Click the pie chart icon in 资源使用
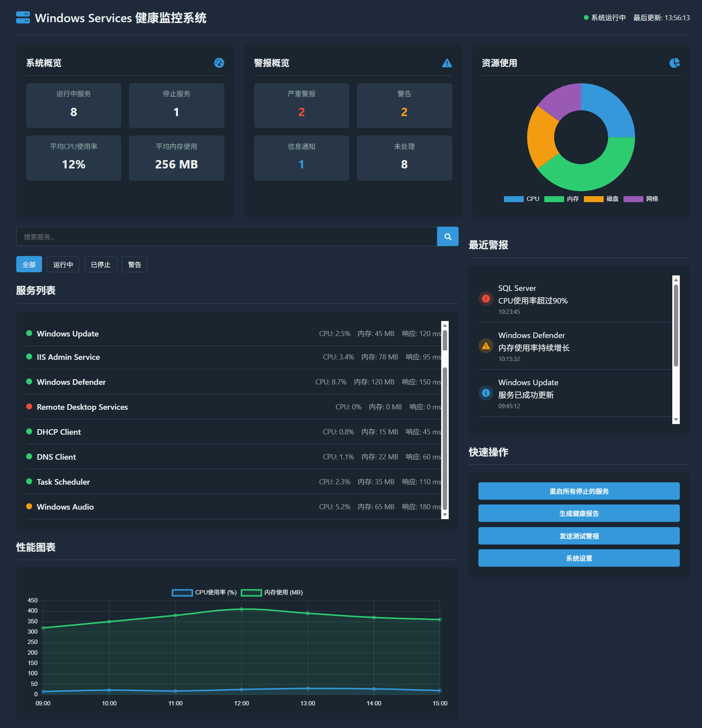The height and width of the screenshot is (728, 702). coord(675,63)
